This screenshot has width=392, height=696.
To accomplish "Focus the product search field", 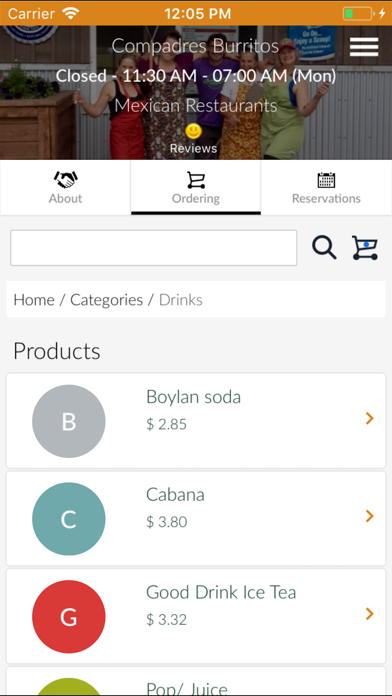I will (x=154, y=248).
